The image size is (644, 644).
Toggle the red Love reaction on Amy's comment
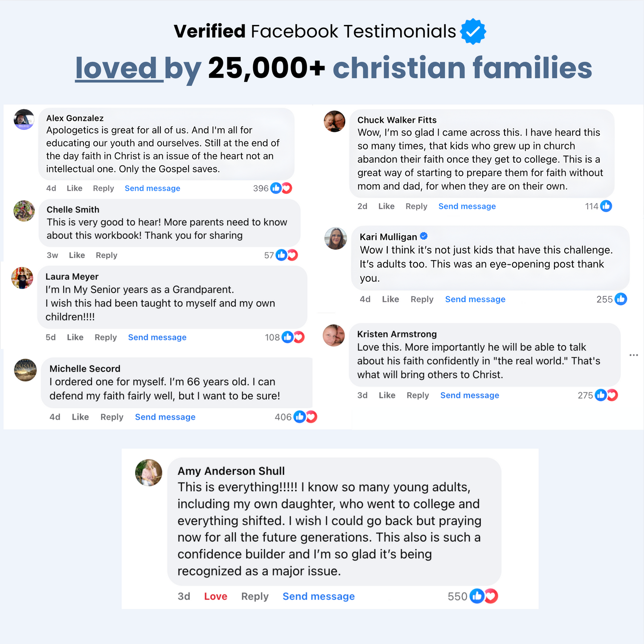click(216, 596)
